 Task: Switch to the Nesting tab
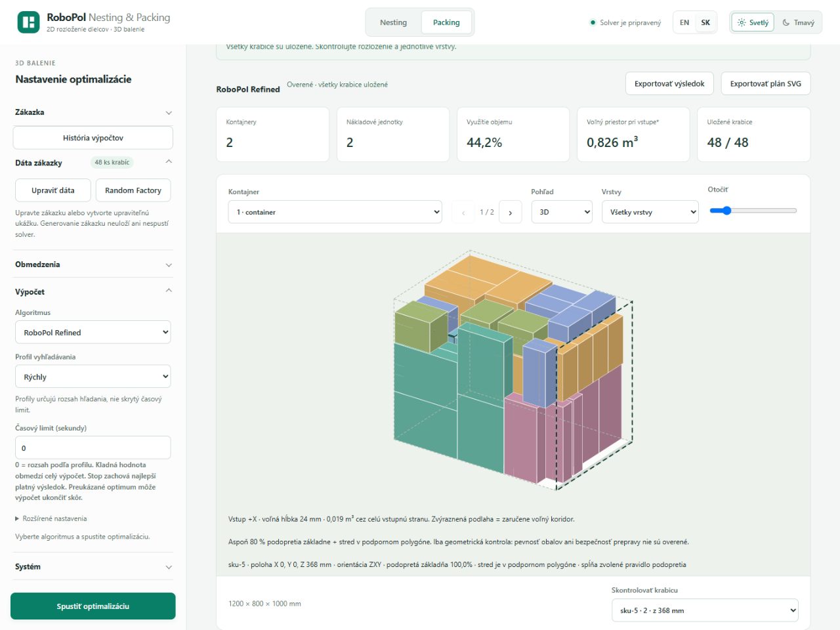click(x=393, y=22)
